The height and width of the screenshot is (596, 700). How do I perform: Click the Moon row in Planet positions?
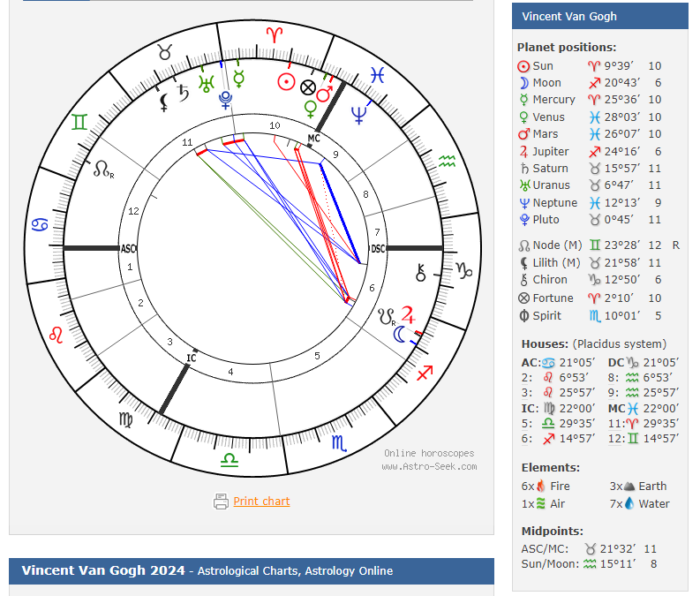tap(590, 83)
